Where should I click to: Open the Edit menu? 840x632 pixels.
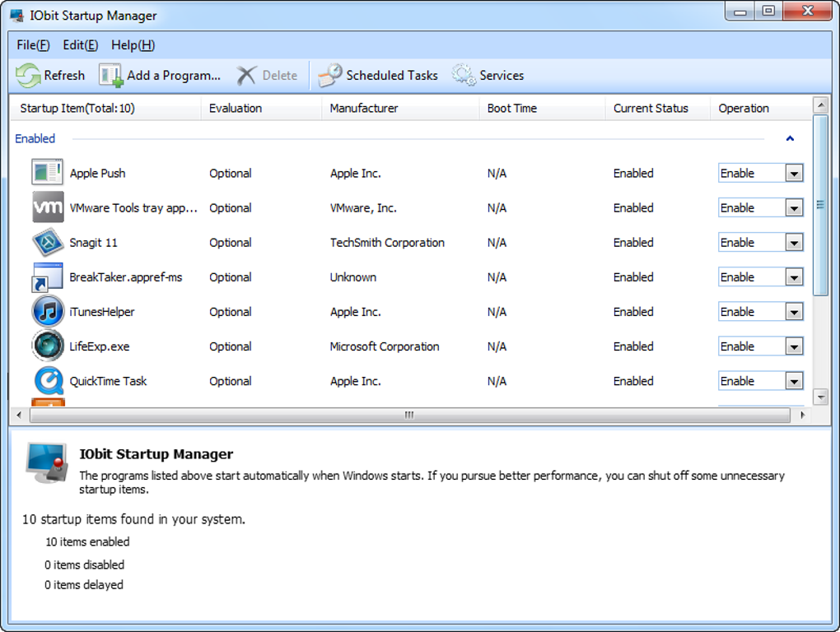tap(81, 45)
